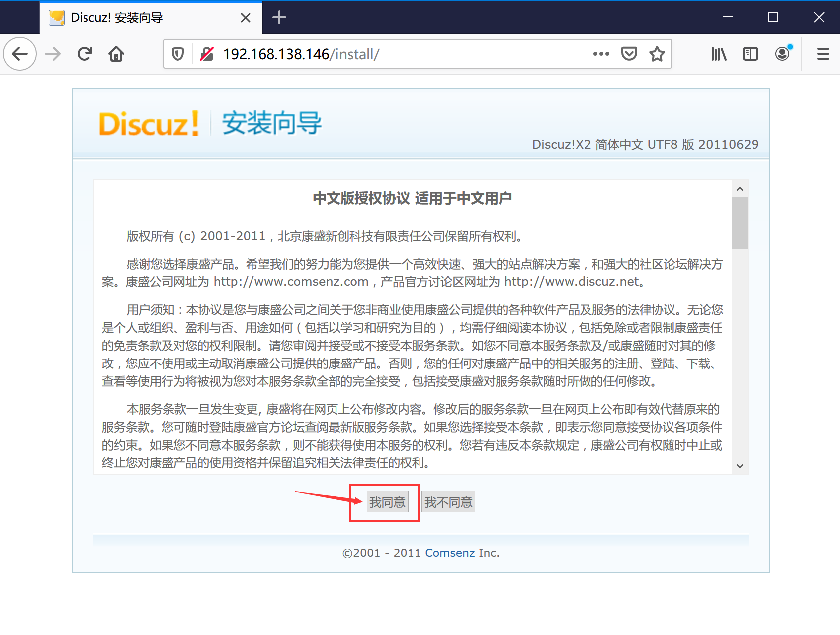
Task: Toggle the browser sidebar
Action: [x=751, y=54]
